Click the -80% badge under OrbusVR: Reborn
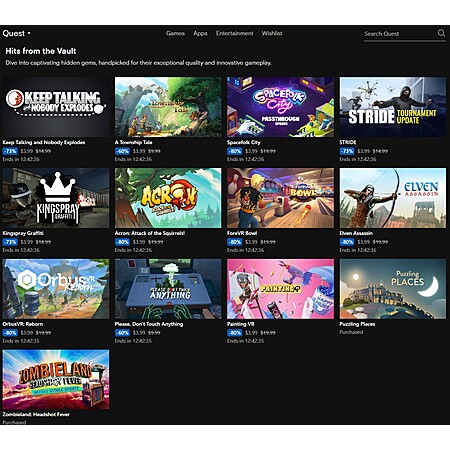Screen dimensions: 450x450 coord(10,333)
